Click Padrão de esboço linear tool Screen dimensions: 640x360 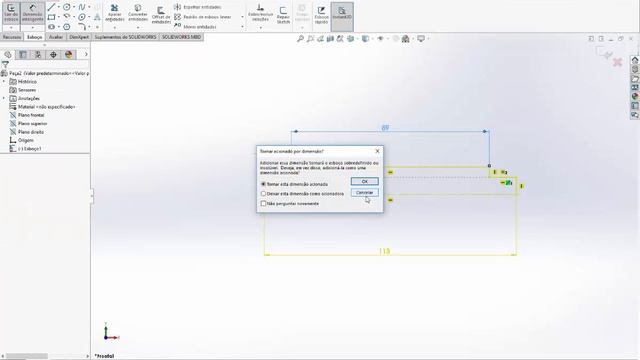point(203,17)
